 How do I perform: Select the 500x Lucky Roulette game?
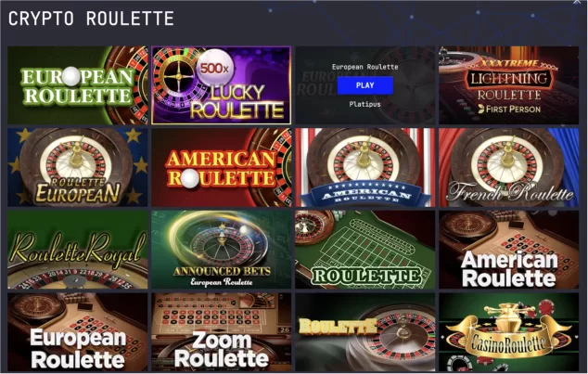point(222,85)
